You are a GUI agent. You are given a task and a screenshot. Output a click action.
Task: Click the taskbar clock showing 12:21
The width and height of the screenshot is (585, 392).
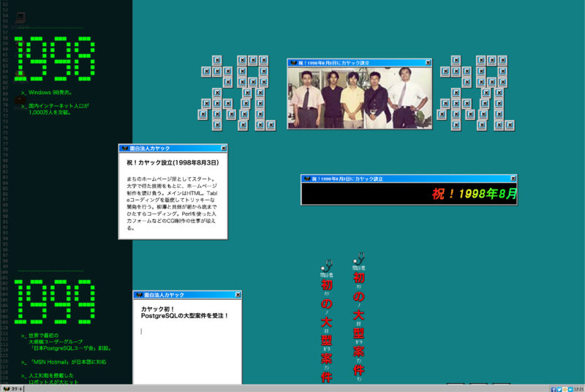[x=578, y=388]
